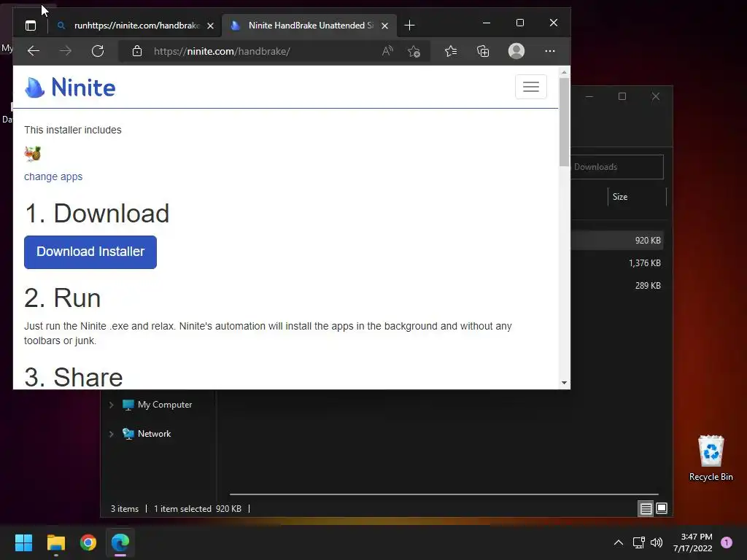
Task: Click the Ninite logo
Action: tap(70, 87)
